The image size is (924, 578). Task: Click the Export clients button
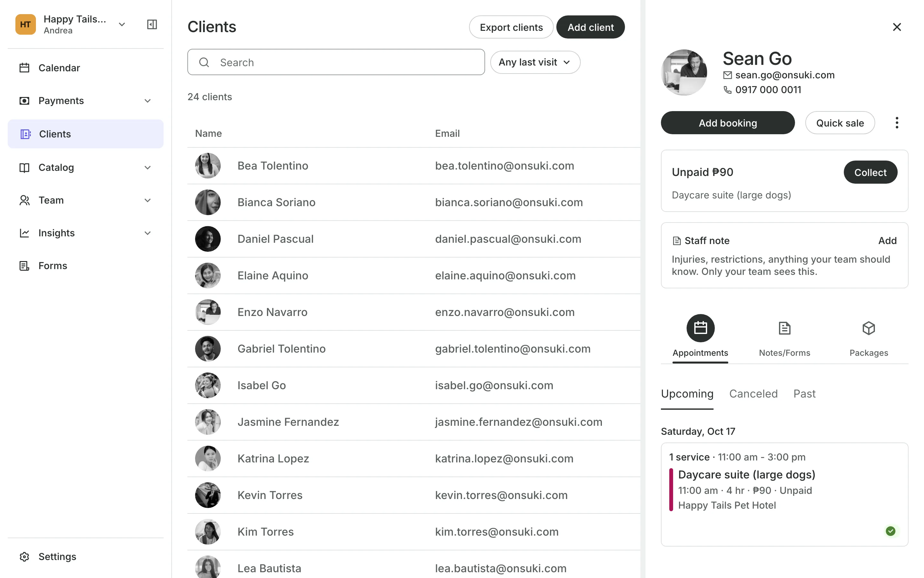tap(511, 27)
